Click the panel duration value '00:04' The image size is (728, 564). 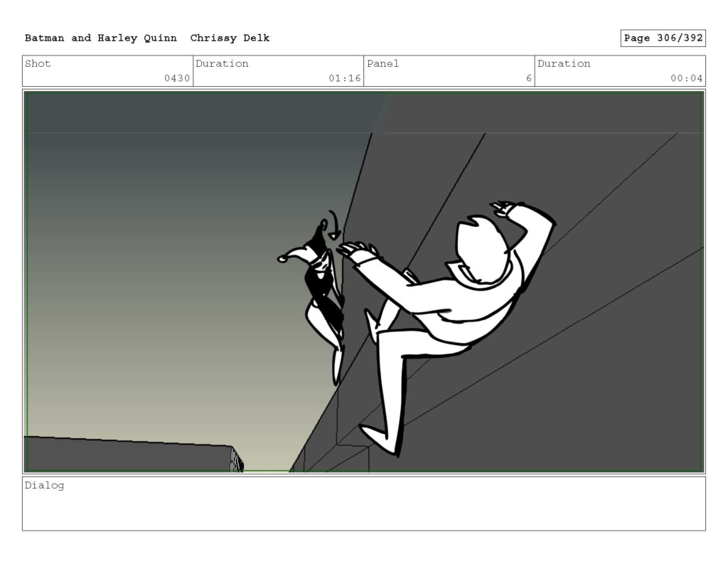[686, 78]
